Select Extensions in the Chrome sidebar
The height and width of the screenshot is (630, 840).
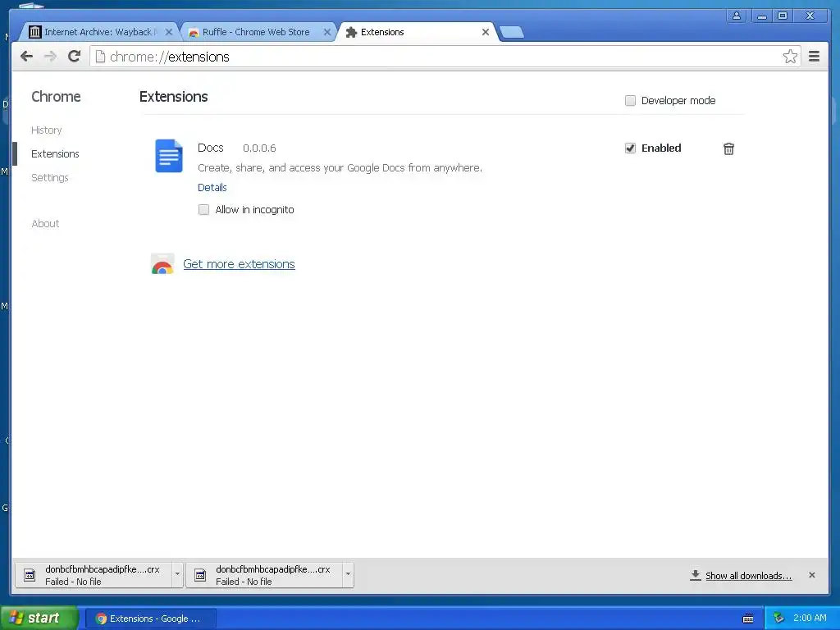coord(55,153)
